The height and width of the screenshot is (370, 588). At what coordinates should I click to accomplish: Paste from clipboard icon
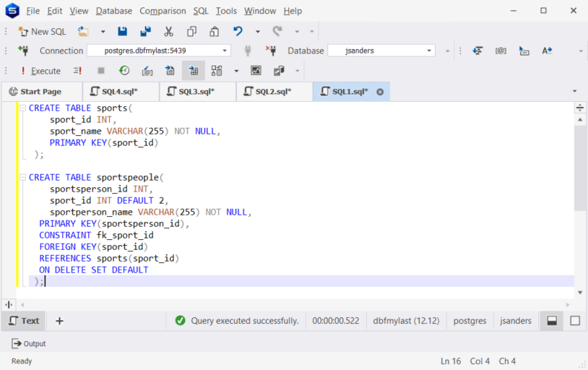pos(214,32)
